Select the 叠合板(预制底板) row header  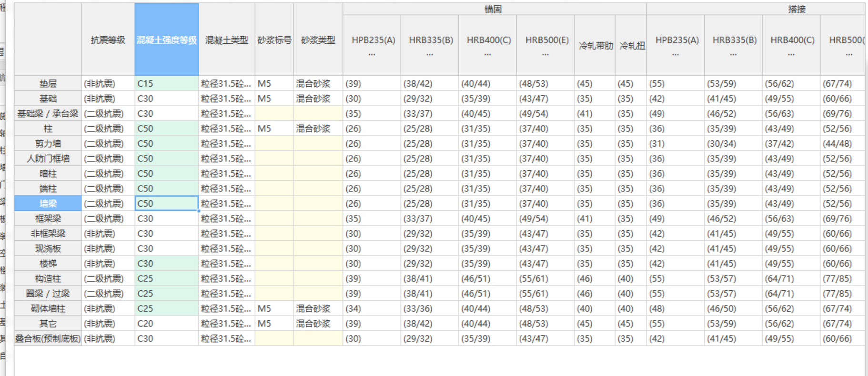tap(48, 338)
